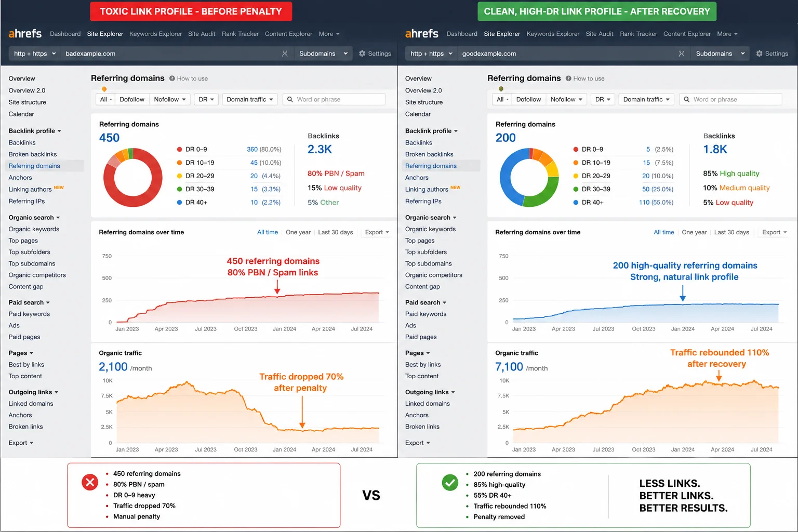Click the How to use help icon, right panel

coord(568,78)
